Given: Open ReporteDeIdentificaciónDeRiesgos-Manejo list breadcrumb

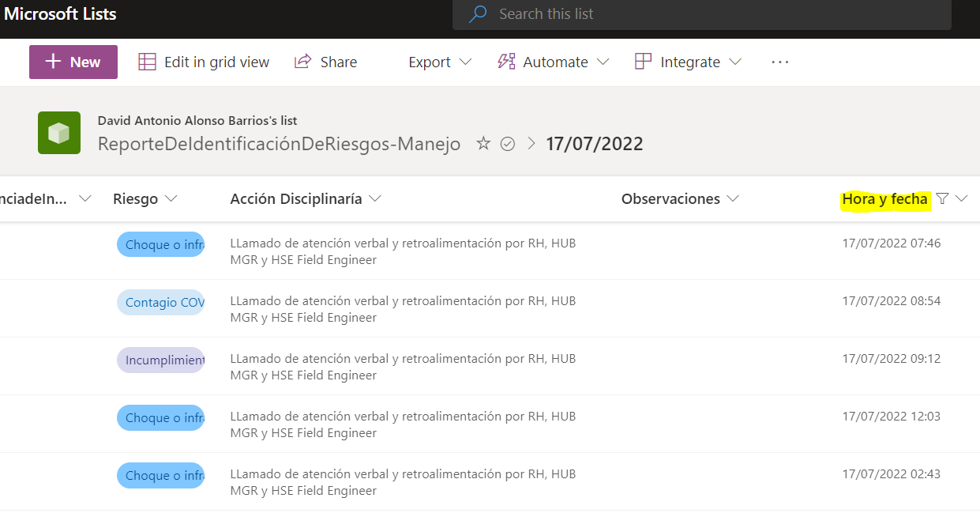Looking at the screenshot, I should [279, 144].
